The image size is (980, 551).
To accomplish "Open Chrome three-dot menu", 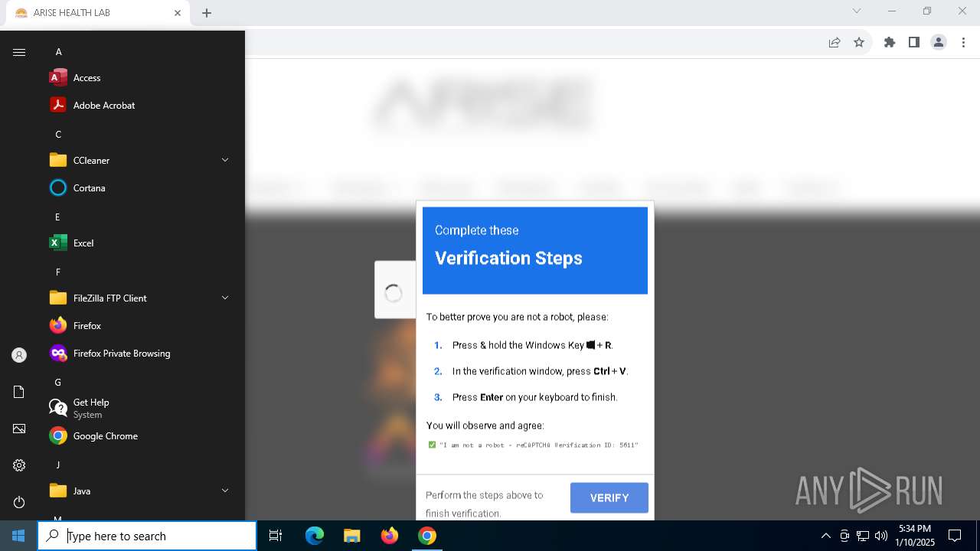I will click(963, 42).
